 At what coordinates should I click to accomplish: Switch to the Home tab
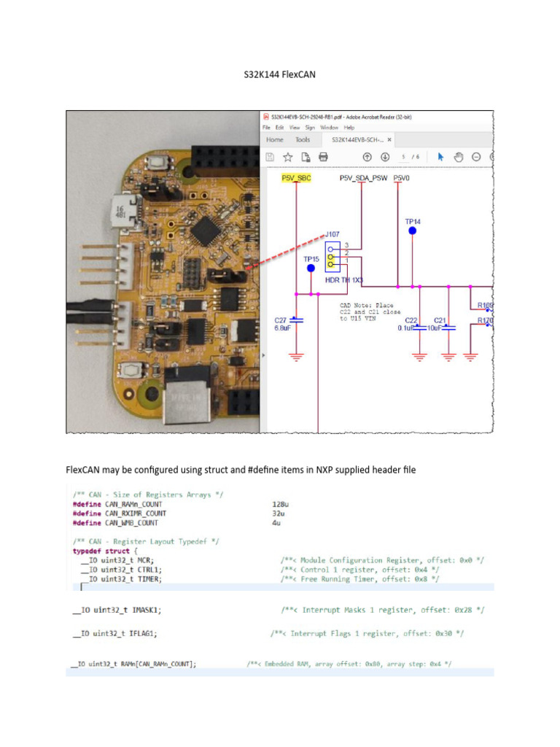click(x=275, y=140)
